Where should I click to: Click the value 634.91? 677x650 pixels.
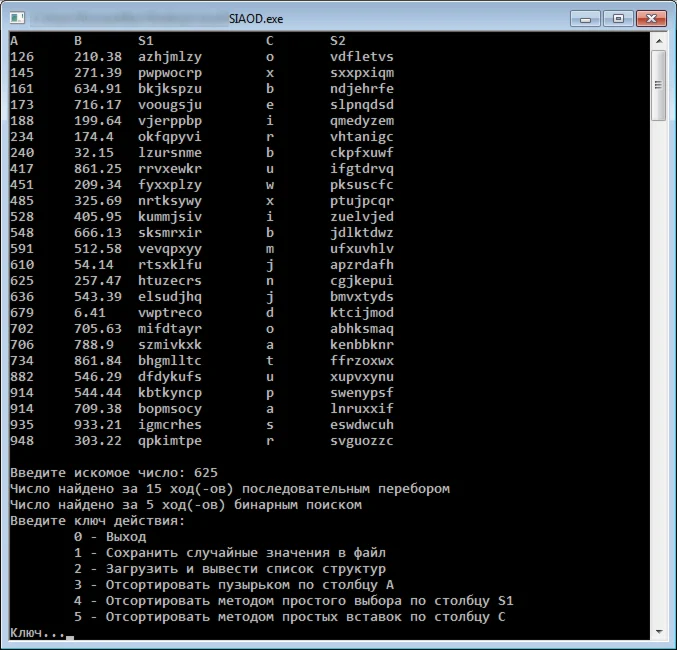[x=98, y=89]
